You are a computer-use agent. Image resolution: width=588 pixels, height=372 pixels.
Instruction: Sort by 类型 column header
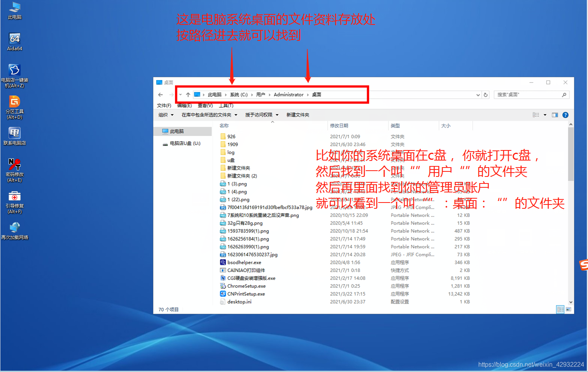click(x=413, y=126)
